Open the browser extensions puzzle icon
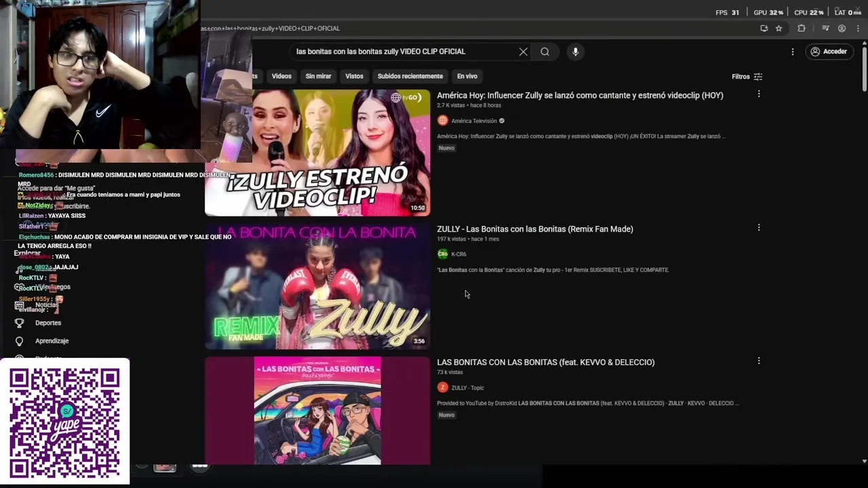 [802, 28]
